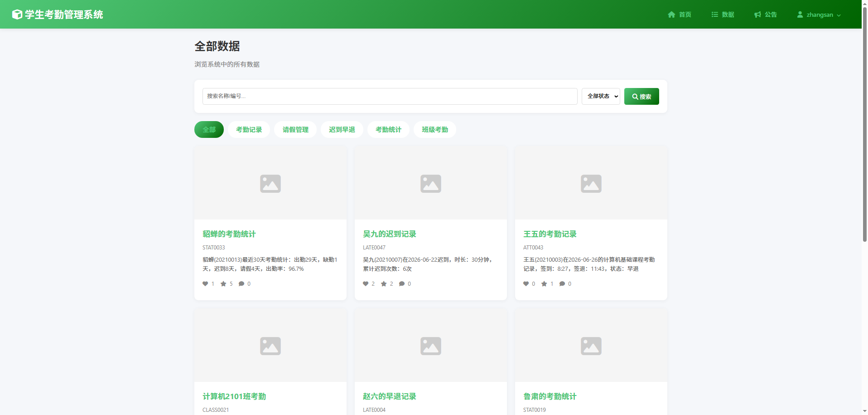
Task: Click the list icon beside 数据
Action: point(714,15)
